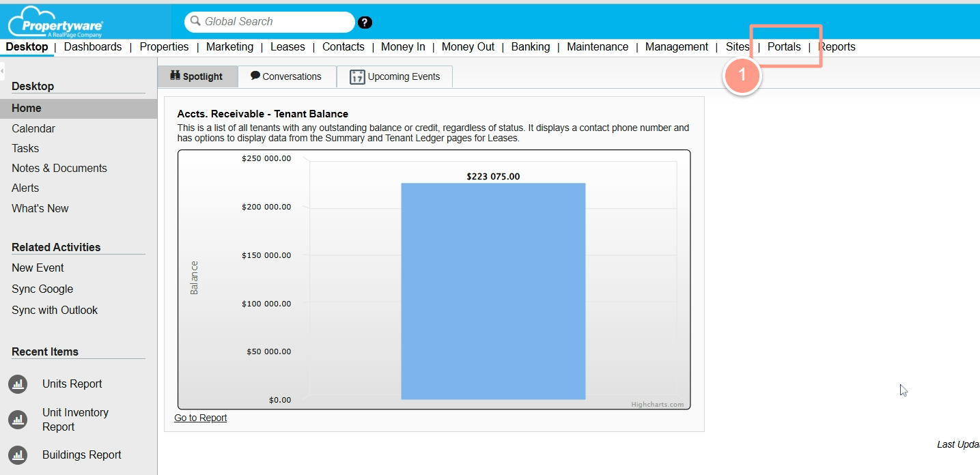The width and height of the screenshot is (980, 475).
Task: Open What's New
Action: [40, 208]
